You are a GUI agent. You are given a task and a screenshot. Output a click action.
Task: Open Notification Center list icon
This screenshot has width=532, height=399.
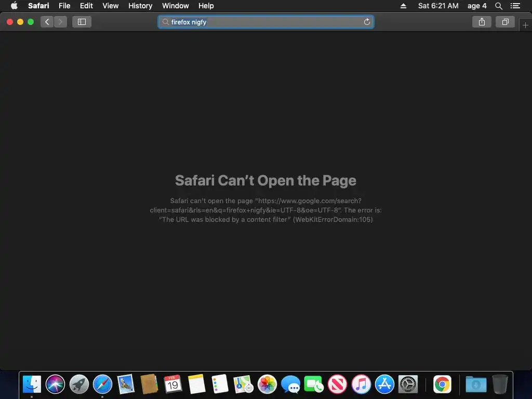[515, 6]
